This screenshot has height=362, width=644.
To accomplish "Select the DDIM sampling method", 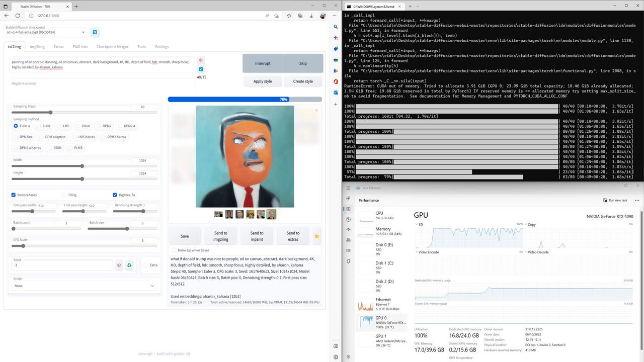I will point(55,148).
